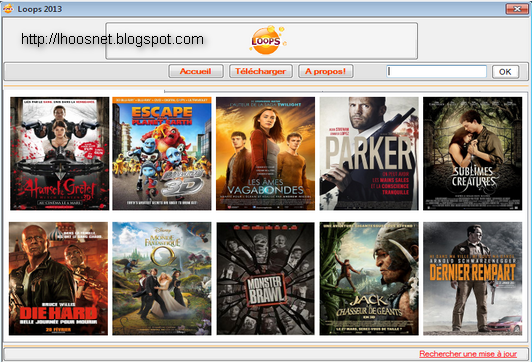This screenshot has height=362, width=532.
Task: Click the Loops logo in the banner
Action: pyautogui.click(x=267, y=40)
